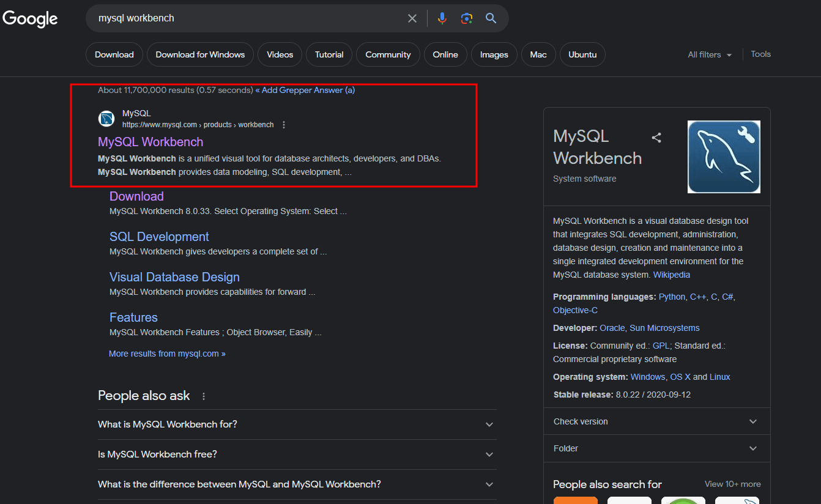Switch to Images results
The height and width of the screenshot is (504, 821).
coord(494,54)
